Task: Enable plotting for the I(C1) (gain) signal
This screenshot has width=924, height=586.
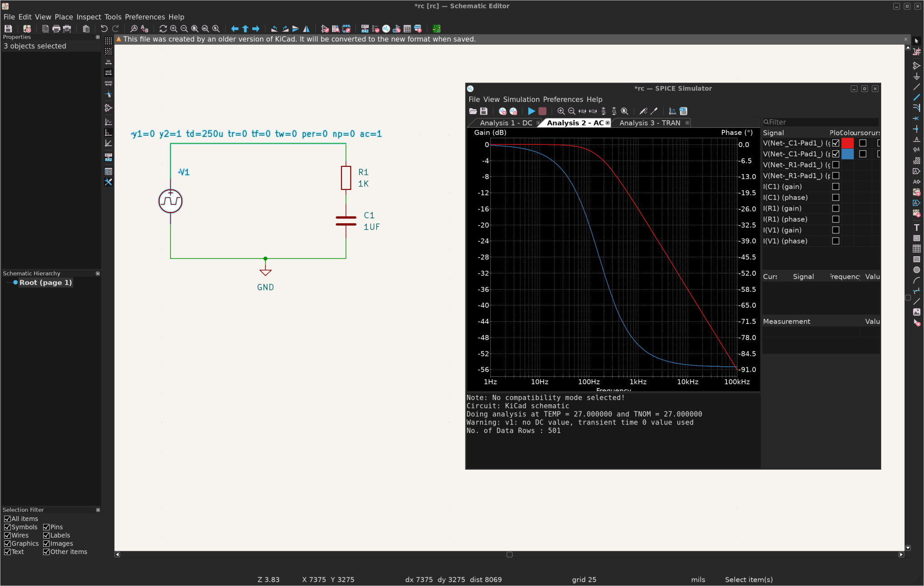Action: (836, 186)
